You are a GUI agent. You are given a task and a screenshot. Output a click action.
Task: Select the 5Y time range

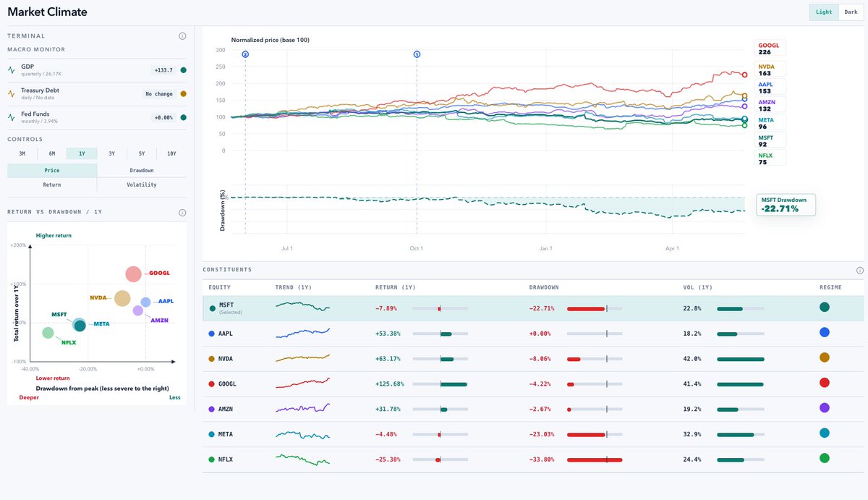[142, 153]
